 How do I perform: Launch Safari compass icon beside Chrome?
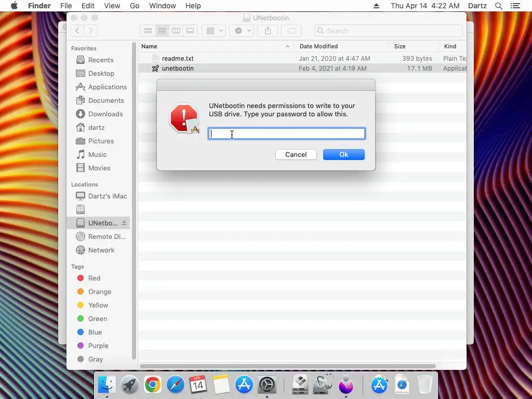pos(176,385)
